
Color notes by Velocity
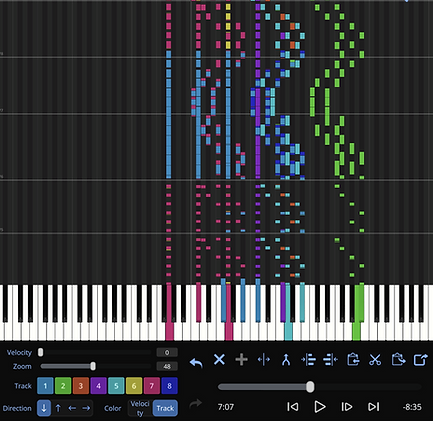140,408
